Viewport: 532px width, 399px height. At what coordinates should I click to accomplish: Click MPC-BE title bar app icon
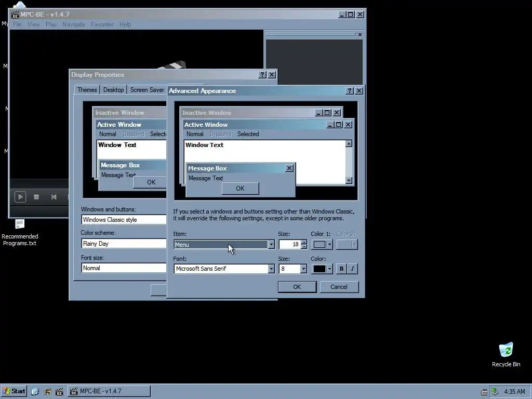tap(15, 15)
